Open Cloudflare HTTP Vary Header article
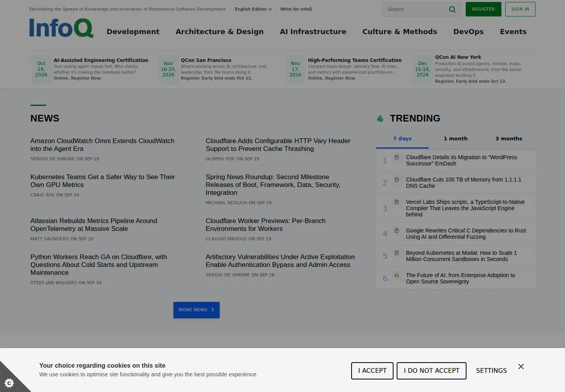This screenshot has width=565, height=392. (x=278, y=145)
